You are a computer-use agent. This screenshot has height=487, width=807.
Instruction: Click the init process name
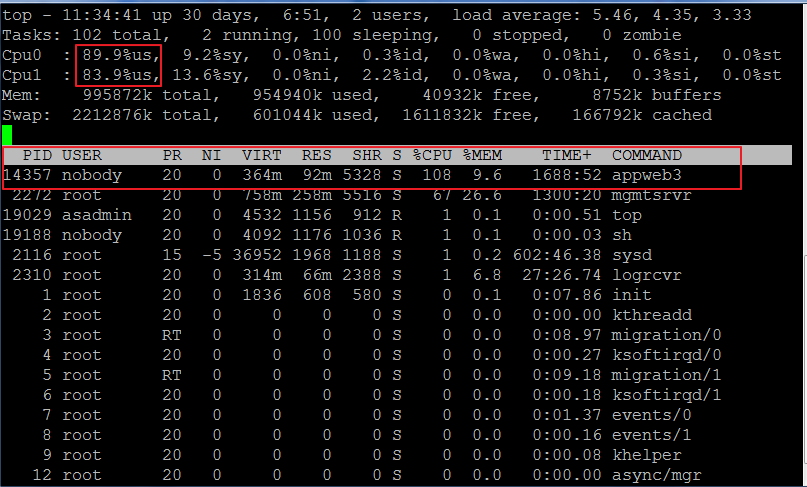[632, 295]
